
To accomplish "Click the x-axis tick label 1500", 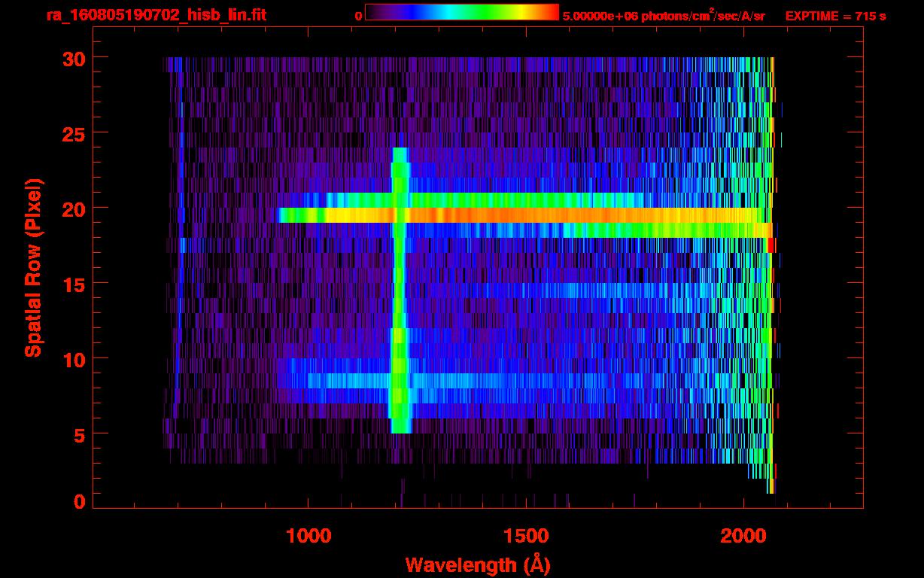I will pos(526,535).
